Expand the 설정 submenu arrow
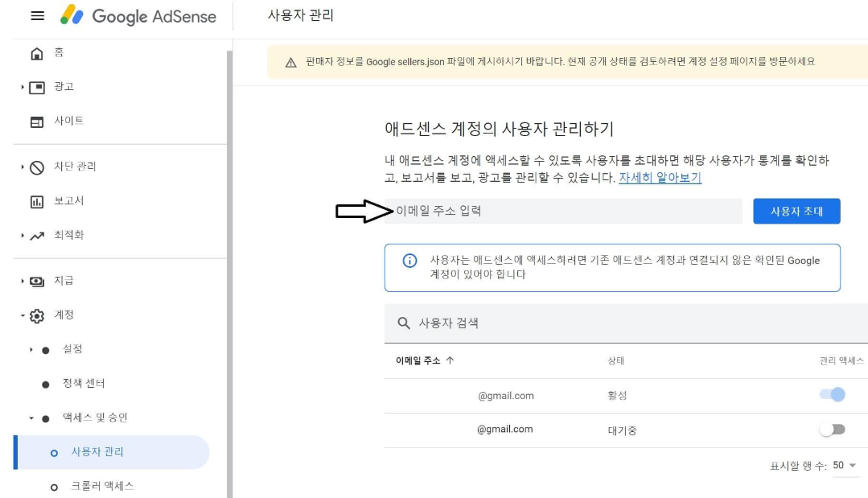This screenshot has height=498, width=868. pyautogui.click(x=31, y=350)
